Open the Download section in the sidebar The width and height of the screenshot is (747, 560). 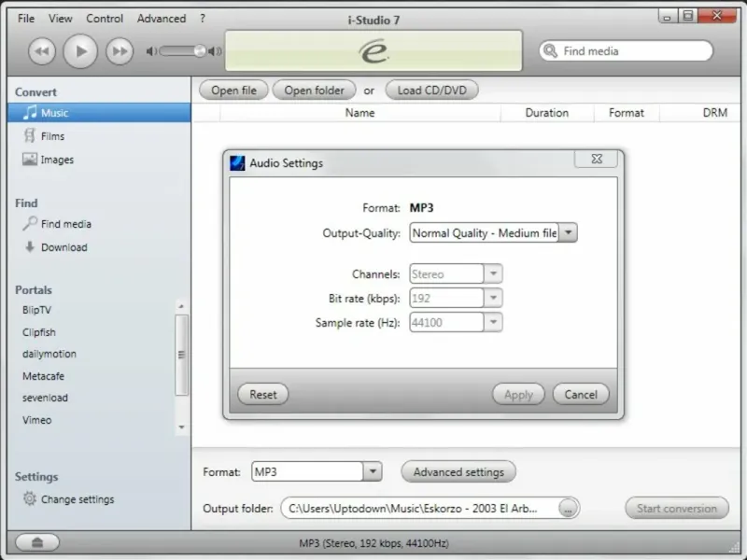point(63,247)
